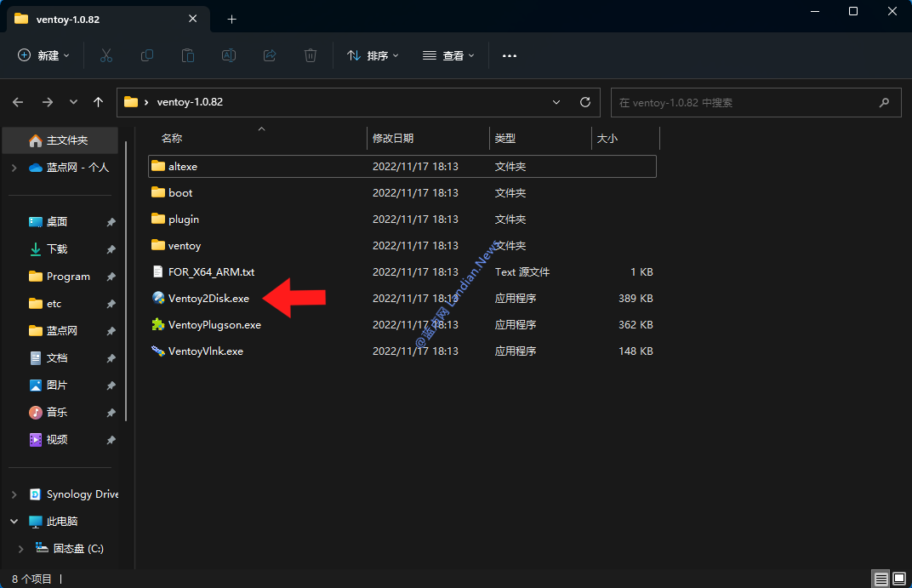Screen dimensions: 912x588
Task: Select the ventoy-1.0.82 tab
Action: coord(106,20)
